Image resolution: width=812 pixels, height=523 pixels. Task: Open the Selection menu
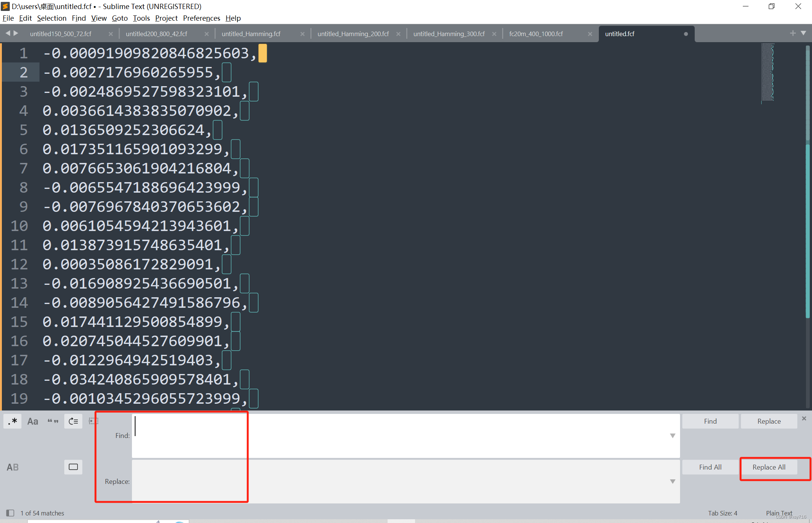point(52,18)
